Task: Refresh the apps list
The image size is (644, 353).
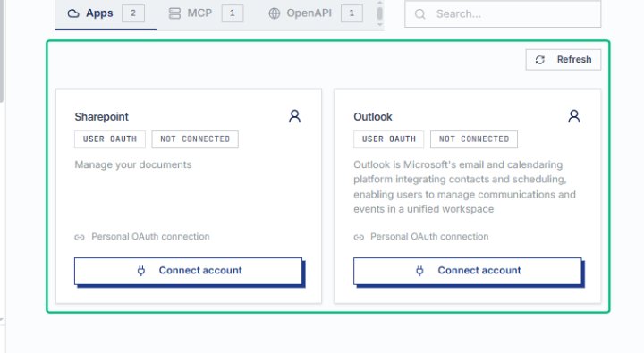Action: click(563, 60)
